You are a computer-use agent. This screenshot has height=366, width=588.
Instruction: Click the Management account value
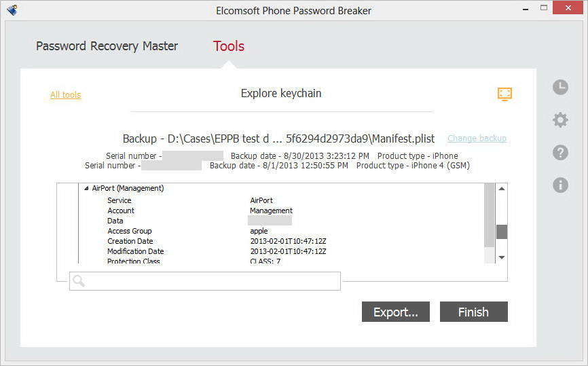(x=271, y=211)
